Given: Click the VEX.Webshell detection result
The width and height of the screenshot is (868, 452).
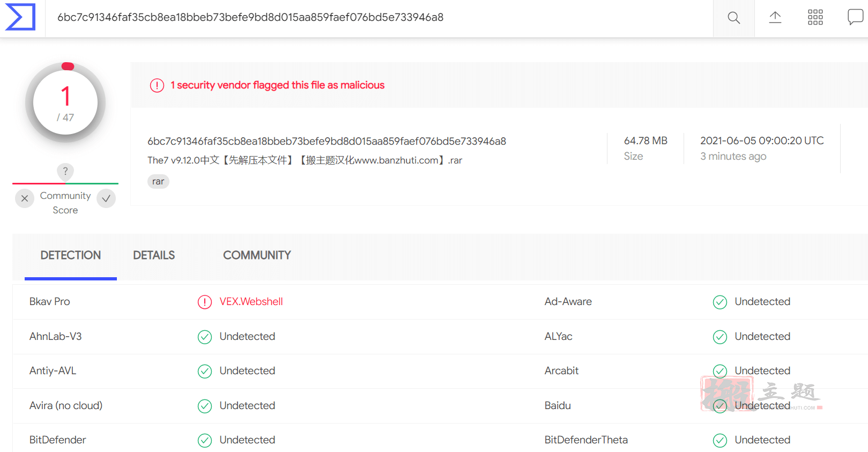Looking at the screenshot, I should [x=251, y=302].
